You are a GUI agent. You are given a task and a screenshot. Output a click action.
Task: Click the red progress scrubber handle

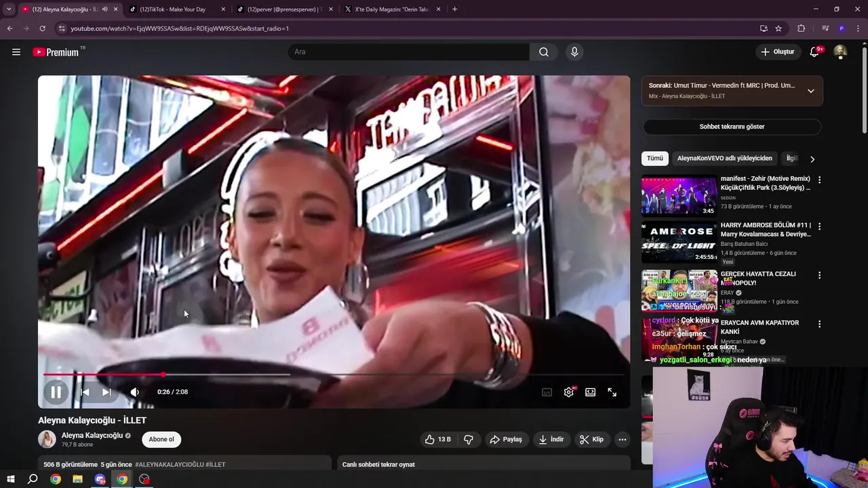coord(163,374)
